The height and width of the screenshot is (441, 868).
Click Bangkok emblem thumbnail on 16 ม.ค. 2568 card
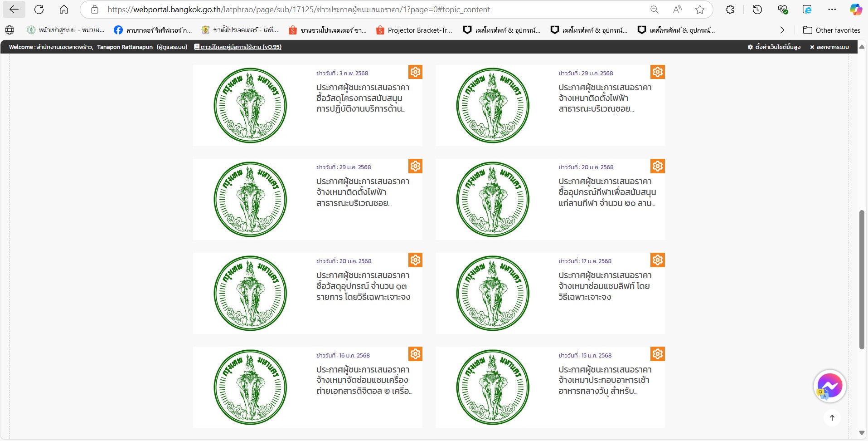pyautogui.click(x=250, y=387)
